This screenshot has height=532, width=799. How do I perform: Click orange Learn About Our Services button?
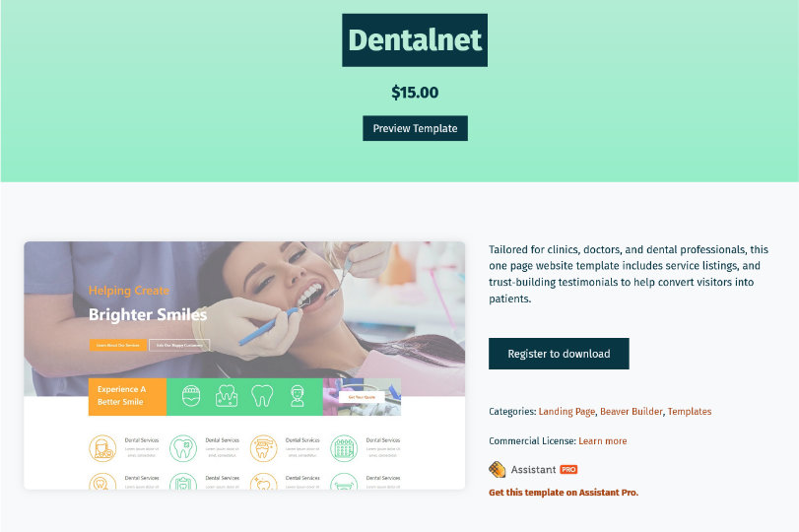coord(117,345)
